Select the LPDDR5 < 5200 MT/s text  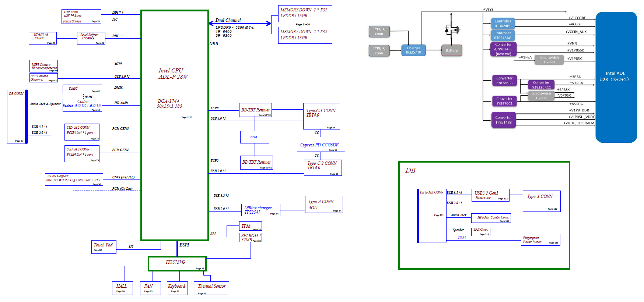point(235,28)
